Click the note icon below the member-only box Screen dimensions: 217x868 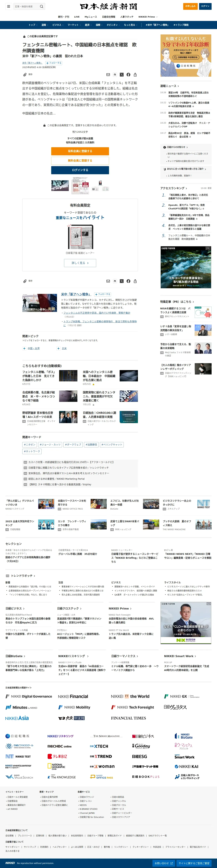point(115,281)
